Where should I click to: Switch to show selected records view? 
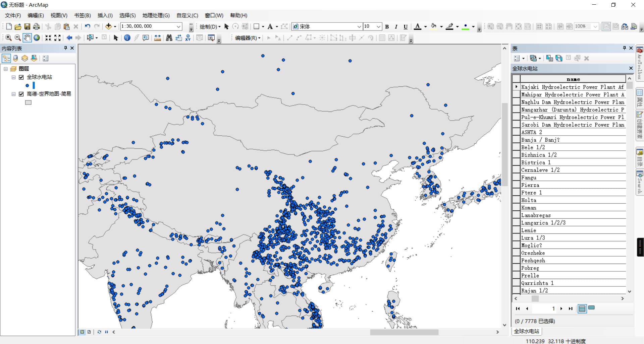point(591,308)
